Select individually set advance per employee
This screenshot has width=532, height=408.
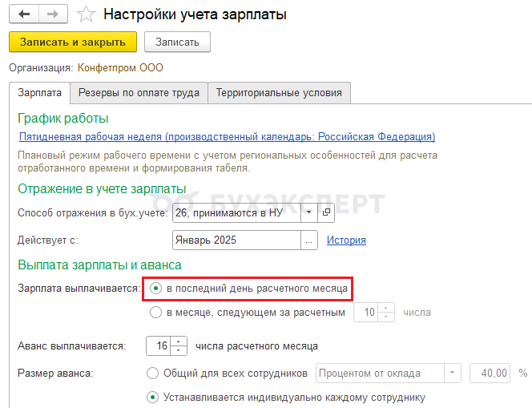[152, 397]
